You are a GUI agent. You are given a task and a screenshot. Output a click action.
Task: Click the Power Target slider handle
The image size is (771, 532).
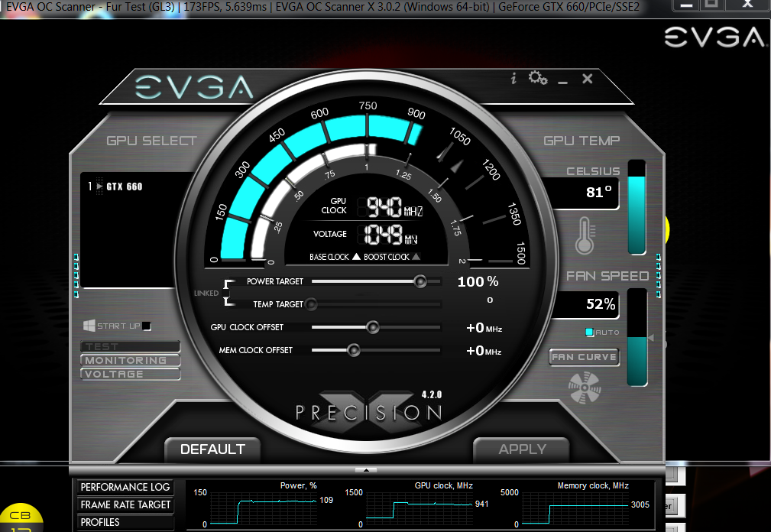coord(420,281)
